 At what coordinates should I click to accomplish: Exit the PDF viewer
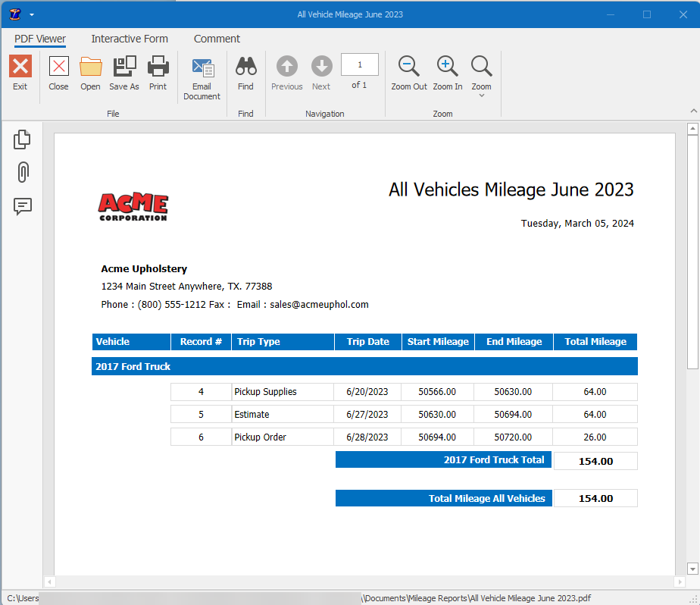click(20, 72)
